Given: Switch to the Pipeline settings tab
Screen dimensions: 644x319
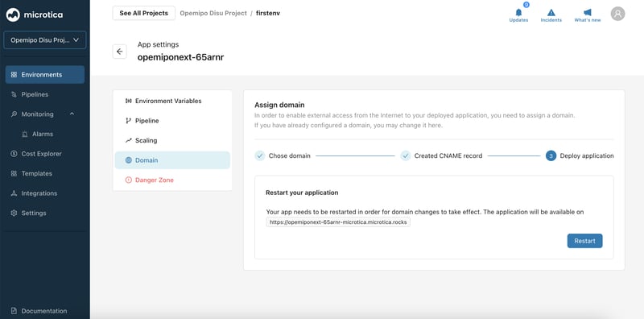Looking at the screenshot, I should 172,121.
